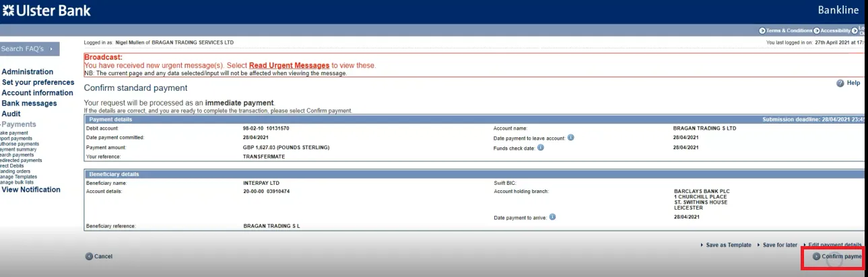The image size is (868, 277).
Task: Click Confirm standard payment heading
Action: [135, 88]
